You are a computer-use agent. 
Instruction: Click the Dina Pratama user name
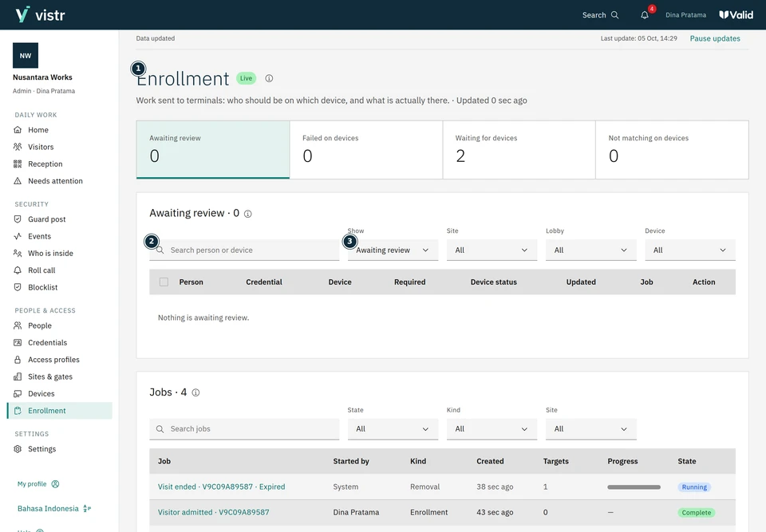[x=686, y=15]
